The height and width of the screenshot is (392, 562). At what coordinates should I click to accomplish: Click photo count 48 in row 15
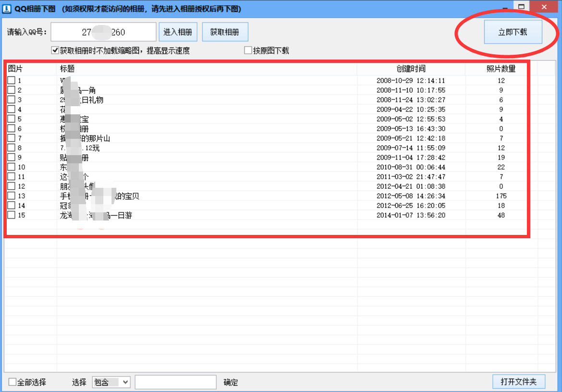click(x=501, y=215)
